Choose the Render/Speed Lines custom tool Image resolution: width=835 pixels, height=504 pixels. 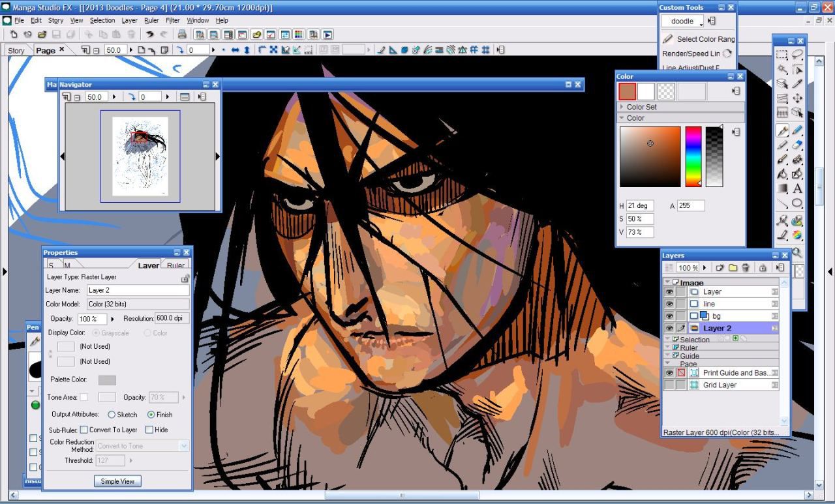click(x=697, y=53)
